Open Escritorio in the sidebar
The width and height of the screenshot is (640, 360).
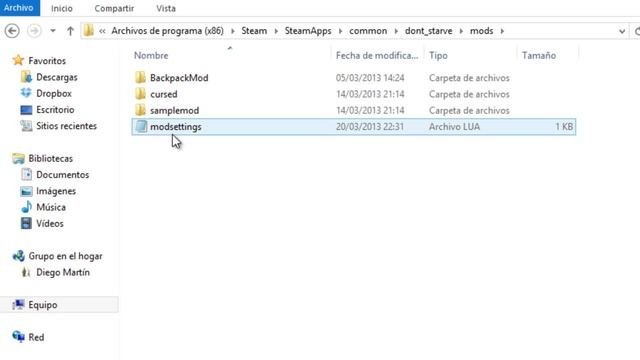[55, 110]
